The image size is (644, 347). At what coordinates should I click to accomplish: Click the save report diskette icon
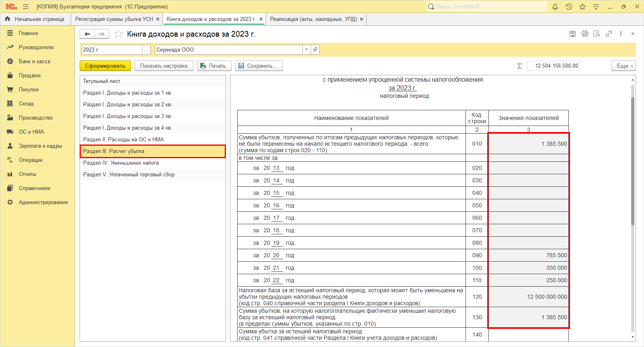point(572,34)
